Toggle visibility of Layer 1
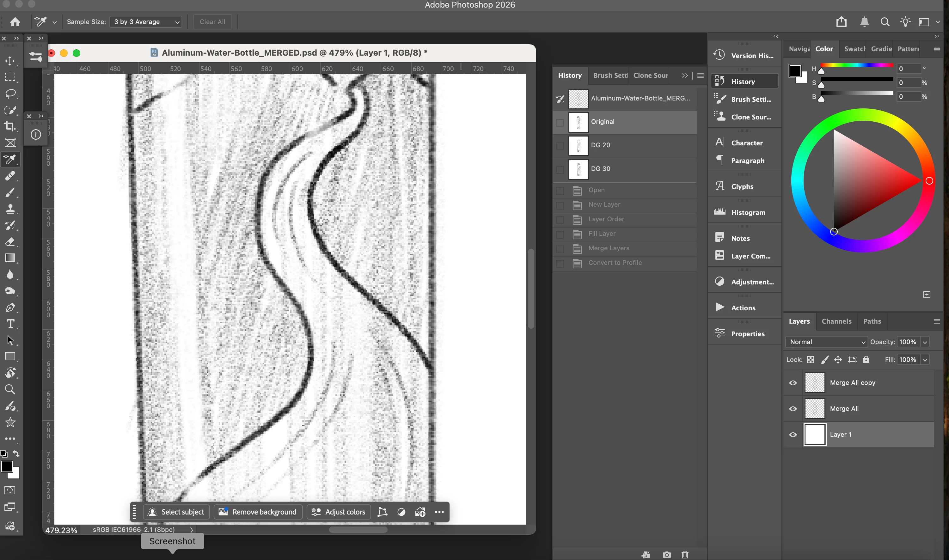The height and width of the screenshot is (560, 949). pos(793,435)
